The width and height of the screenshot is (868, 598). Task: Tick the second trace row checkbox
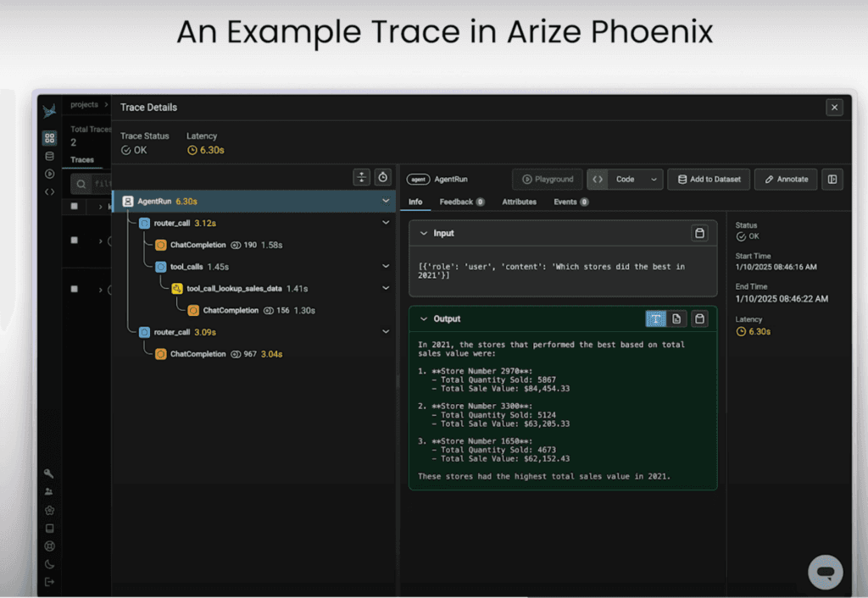point(75,289)
